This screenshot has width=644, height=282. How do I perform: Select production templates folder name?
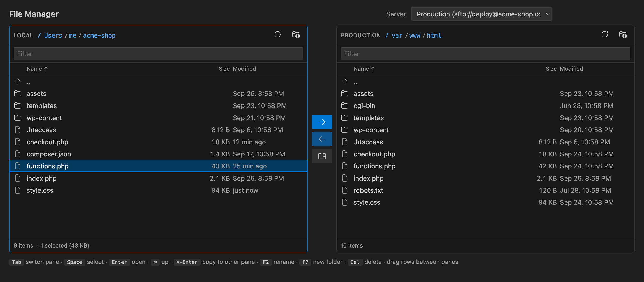(x=369, y=118)
